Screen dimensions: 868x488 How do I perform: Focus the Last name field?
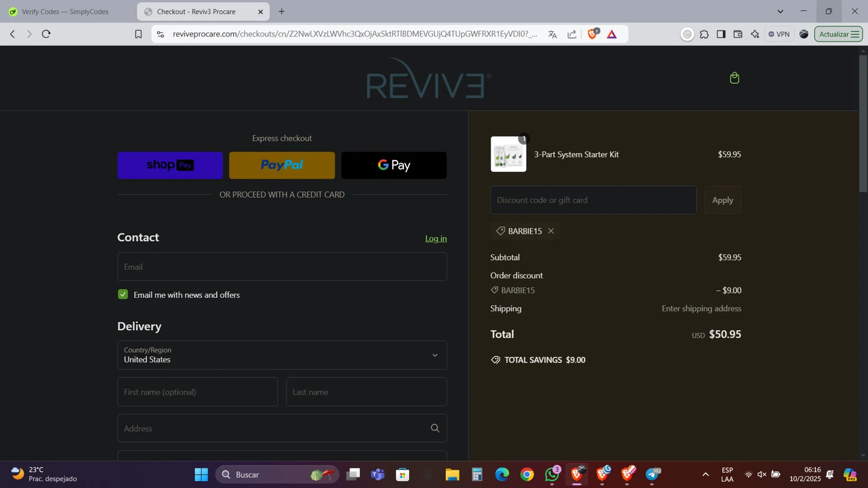(x=366, y=392)
